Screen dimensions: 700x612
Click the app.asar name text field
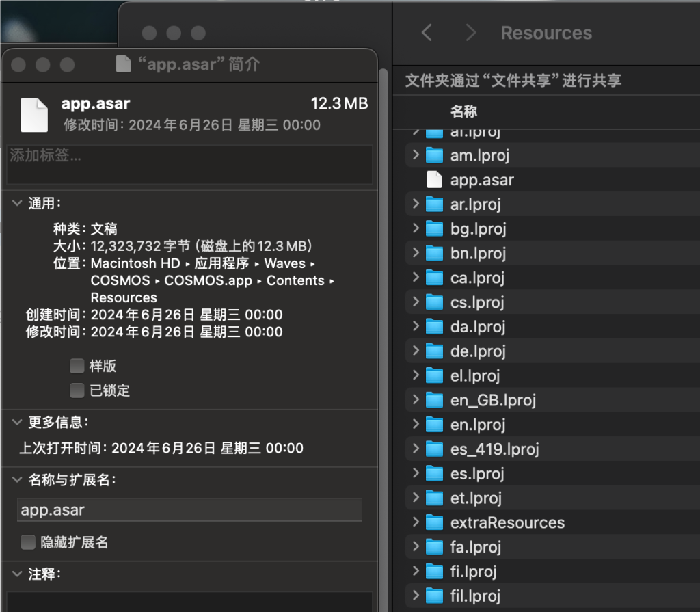coord(189,510)
